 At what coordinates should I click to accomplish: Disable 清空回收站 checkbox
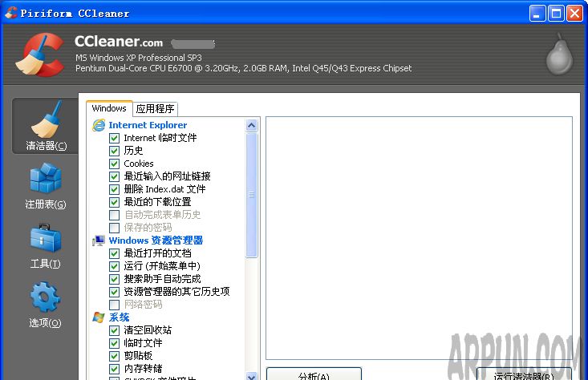click(x=114, y=330)
